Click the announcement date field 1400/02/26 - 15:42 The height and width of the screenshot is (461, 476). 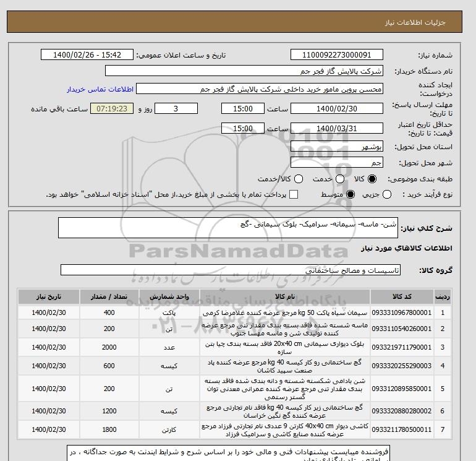pos(87,54)
